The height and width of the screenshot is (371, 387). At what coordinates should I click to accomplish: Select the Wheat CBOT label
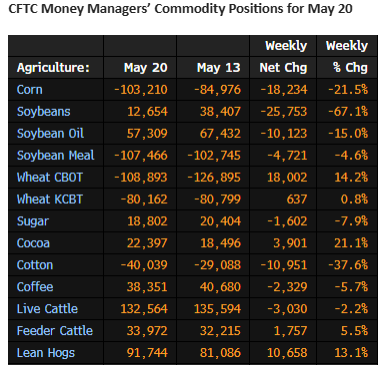pos(50,177)
